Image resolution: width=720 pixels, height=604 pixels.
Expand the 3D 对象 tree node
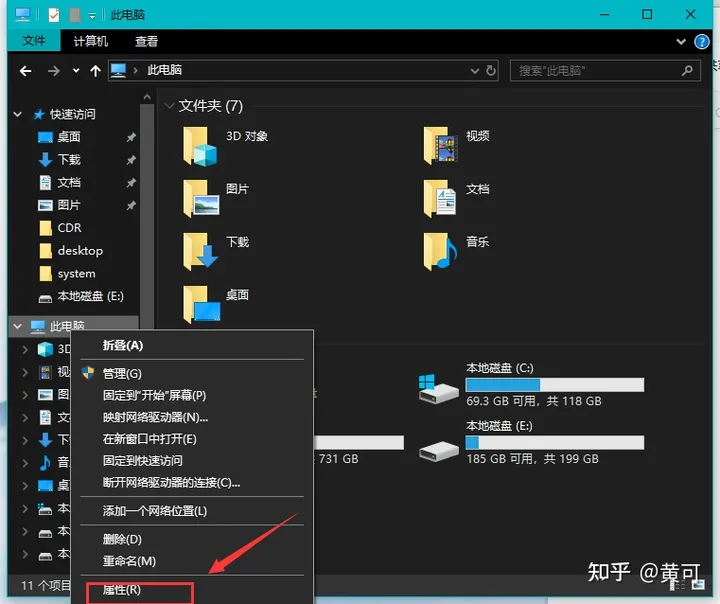click(x=25, y=349)
